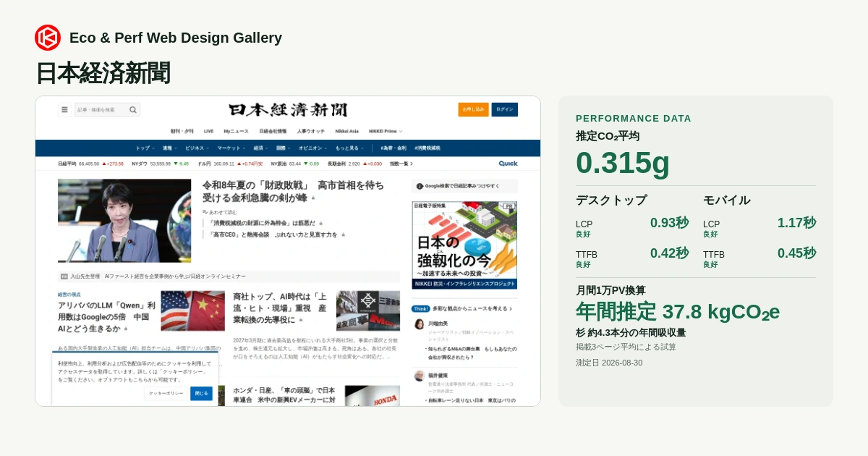
Task: Open the アリババのLLM Qwen headline
Action: click(x=105, y=316)
